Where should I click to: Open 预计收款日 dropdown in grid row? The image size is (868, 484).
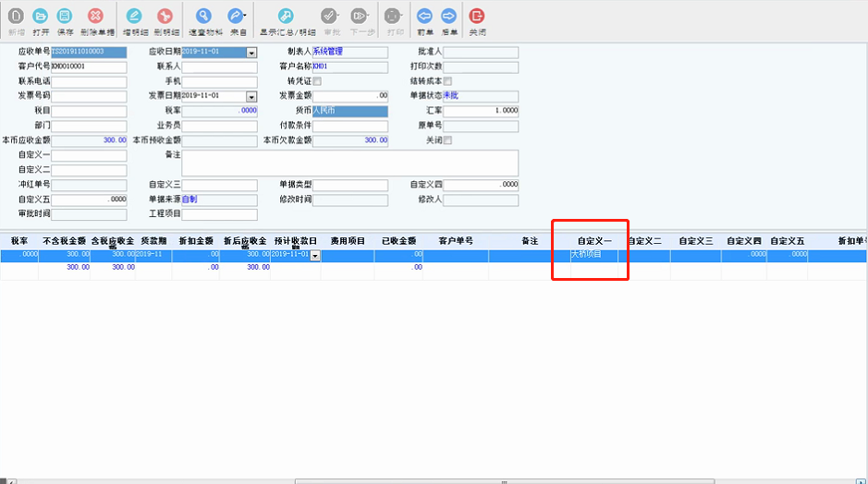click(x=315, y=255)
